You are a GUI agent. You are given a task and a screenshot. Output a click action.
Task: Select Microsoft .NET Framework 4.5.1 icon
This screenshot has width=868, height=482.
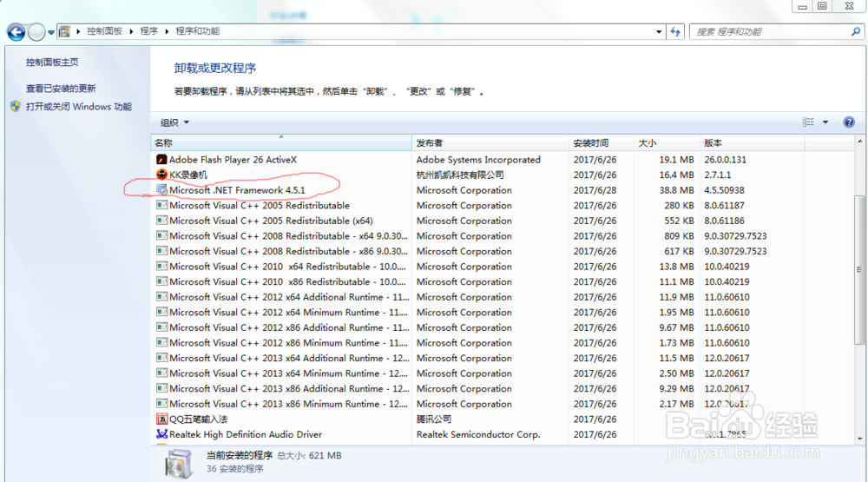161,190
